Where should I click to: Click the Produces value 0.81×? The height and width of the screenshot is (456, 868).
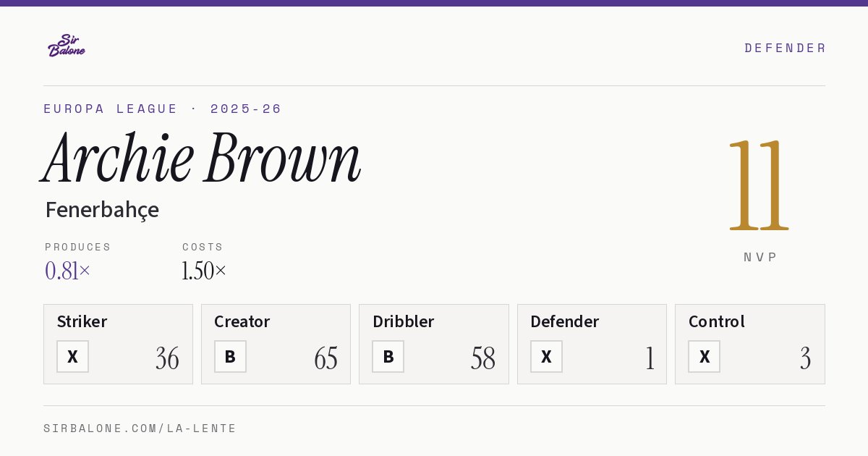coord(68,271)
